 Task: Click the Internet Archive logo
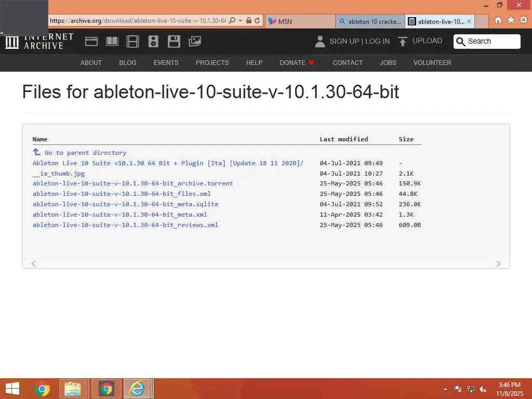(39, 42)
